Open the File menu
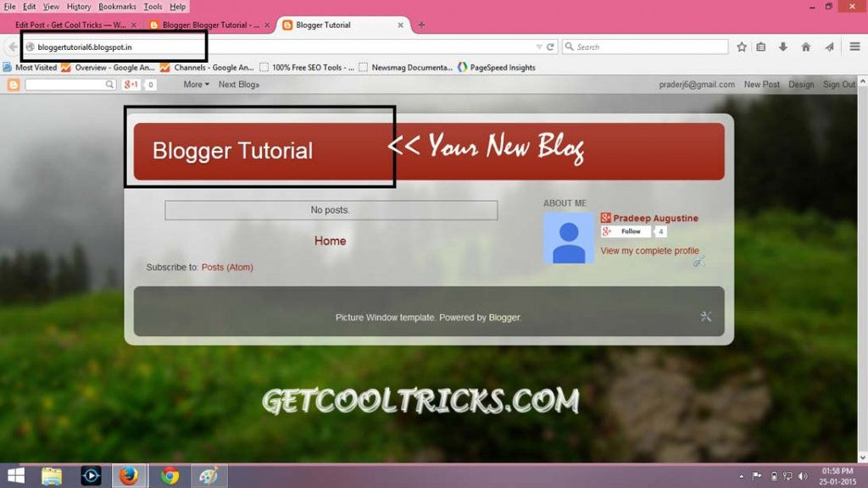This screenshot has height=488, width=868. 9,7
